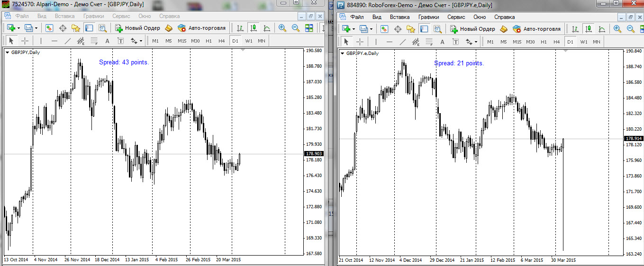Insert text label tool in Alpari window
644x266 pixels.
(x=120, y=41)
